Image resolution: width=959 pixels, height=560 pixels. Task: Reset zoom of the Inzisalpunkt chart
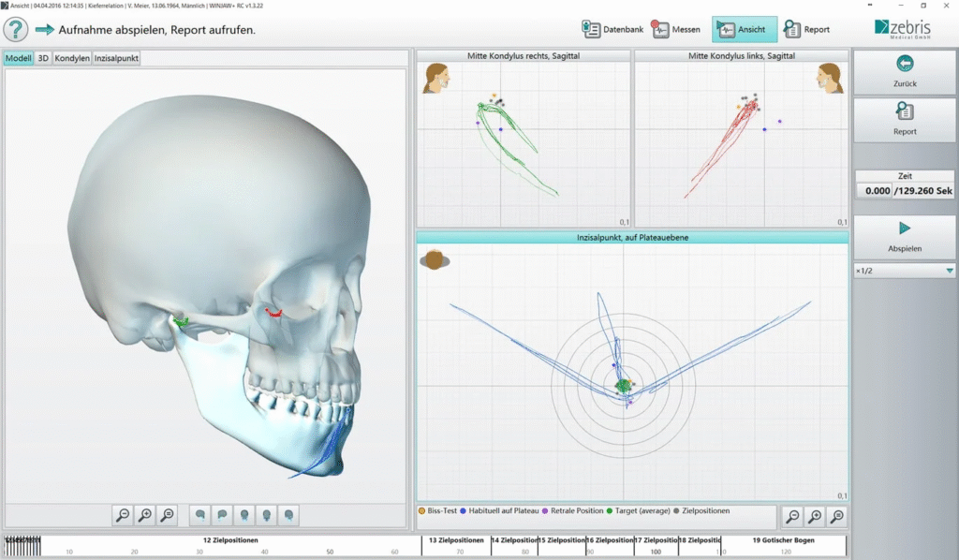[837, 516]
